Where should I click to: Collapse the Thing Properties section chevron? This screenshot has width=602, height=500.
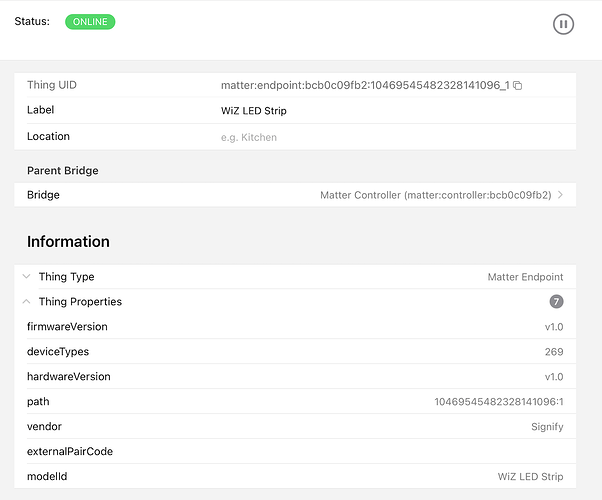click(26, 302)
